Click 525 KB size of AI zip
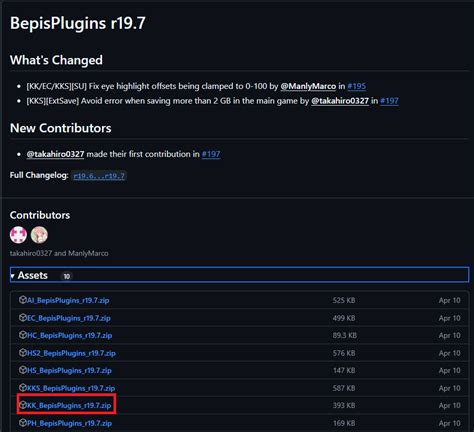Image resolution: width=474 pixels, height=432 pixels. point(344,300)
